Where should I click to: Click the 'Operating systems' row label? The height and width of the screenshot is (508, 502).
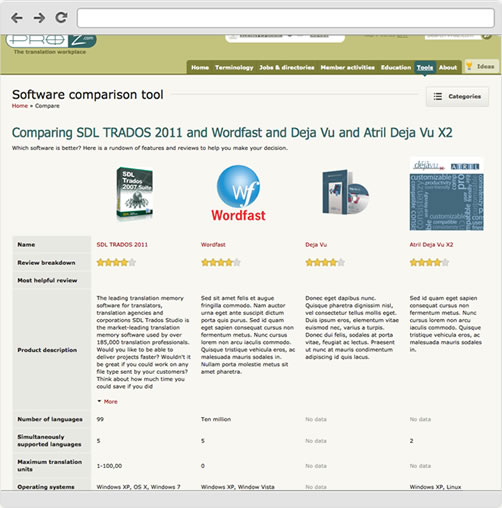pyautogui.click(x=46, y=487)
